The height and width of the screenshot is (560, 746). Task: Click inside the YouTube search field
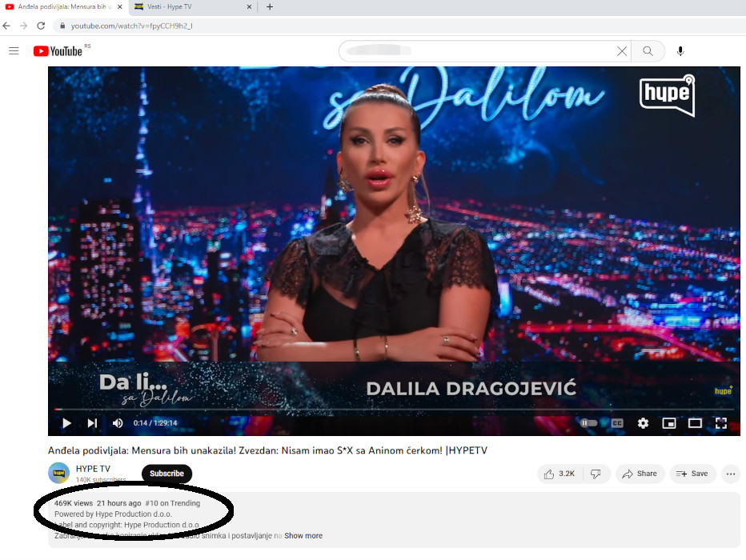[480, 51]
